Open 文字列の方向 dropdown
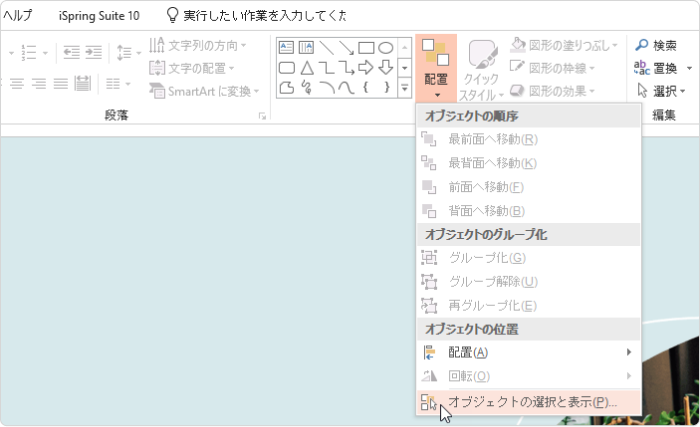The image size is (700, 427). coord(198,45)
